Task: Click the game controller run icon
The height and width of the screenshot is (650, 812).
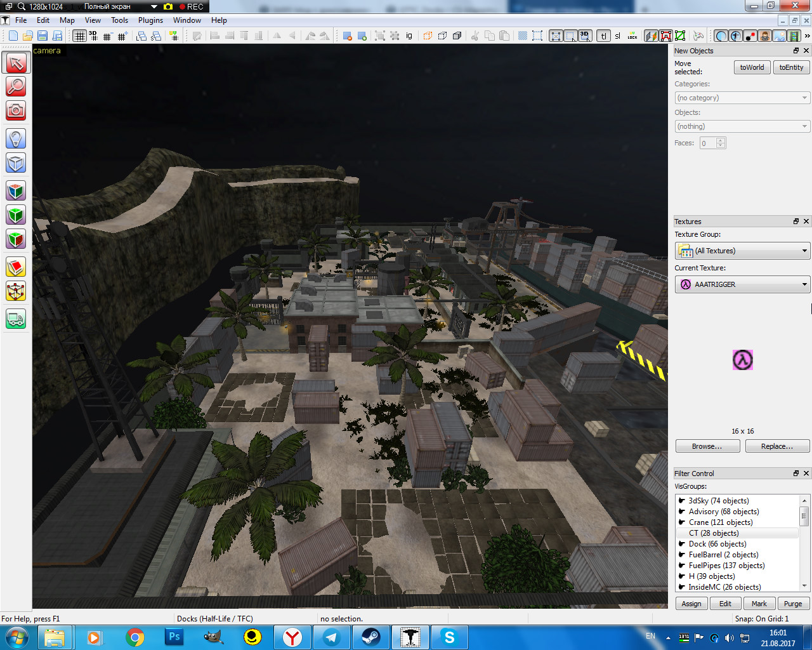Action: [x=698, y=36]
